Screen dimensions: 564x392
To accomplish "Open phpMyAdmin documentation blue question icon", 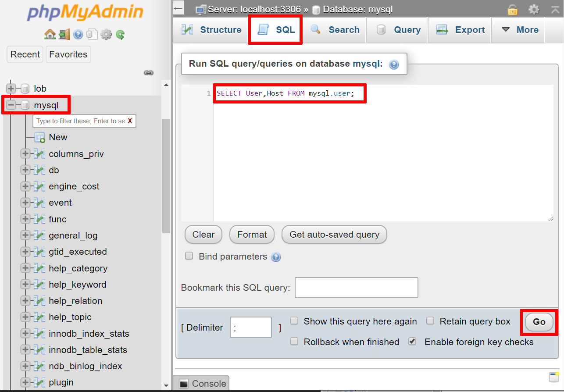I will pyautogui.click(x=78, y=34).
